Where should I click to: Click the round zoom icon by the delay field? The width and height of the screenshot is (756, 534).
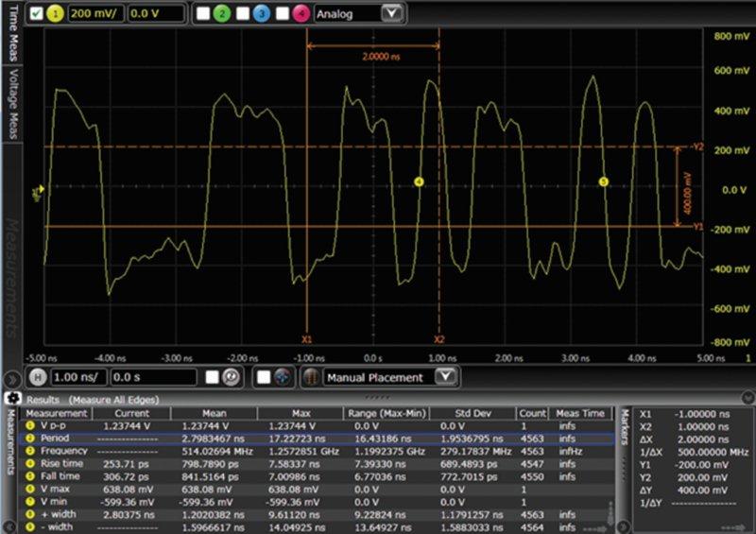tap(230, 377)
